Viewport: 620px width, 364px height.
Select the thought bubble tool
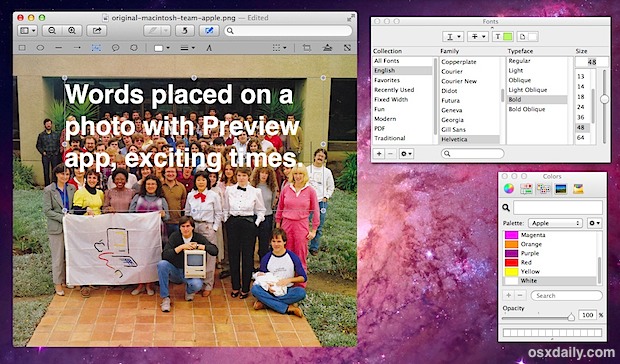(134, 48)
